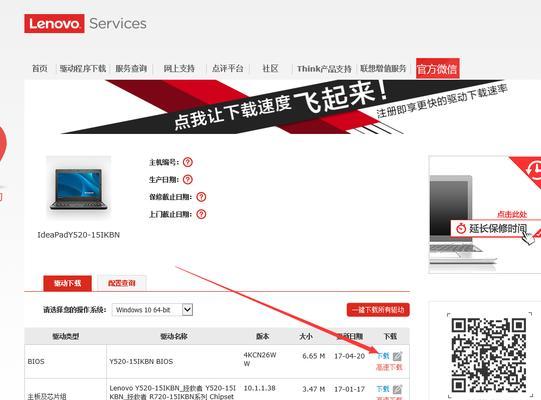Click the Lenovo logo
This screenshot has height=400, width=541.
coord(54,23)
